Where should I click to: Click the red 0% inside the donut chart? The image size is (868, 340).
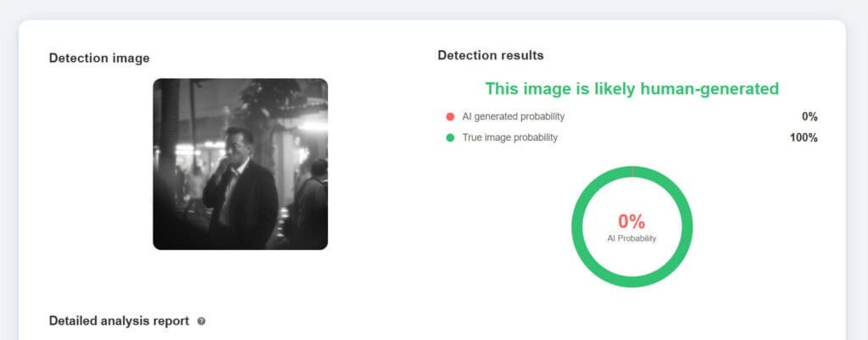pyautogui.click(x=632, y=221)
